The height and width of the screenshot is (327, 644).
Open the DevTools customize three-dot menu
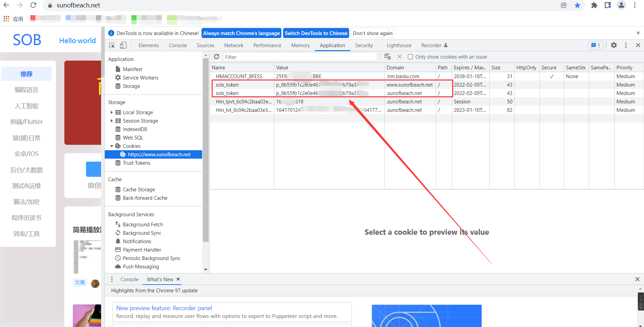pyautogui.click(x=626, y=45)
